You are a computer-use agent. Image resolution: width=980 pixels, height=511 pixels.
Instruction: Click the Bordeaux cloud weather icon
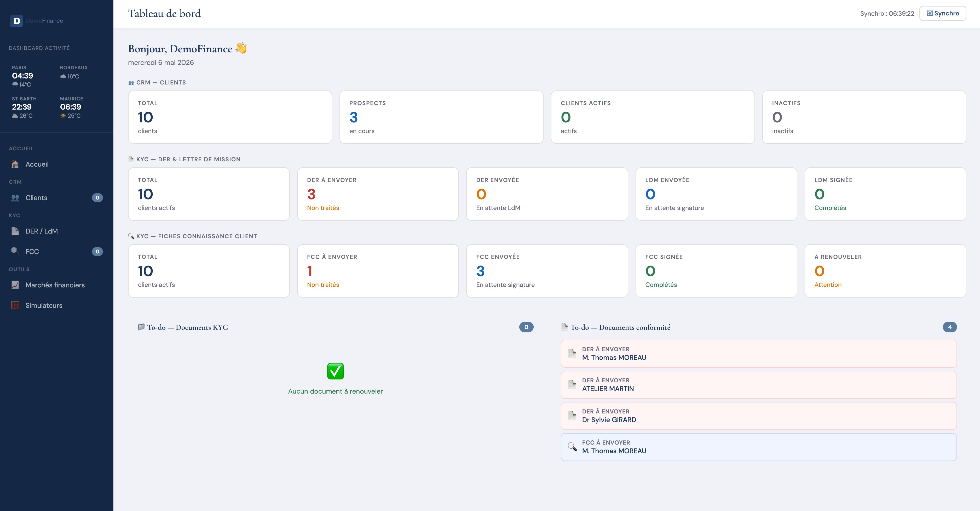pos(63,77)
